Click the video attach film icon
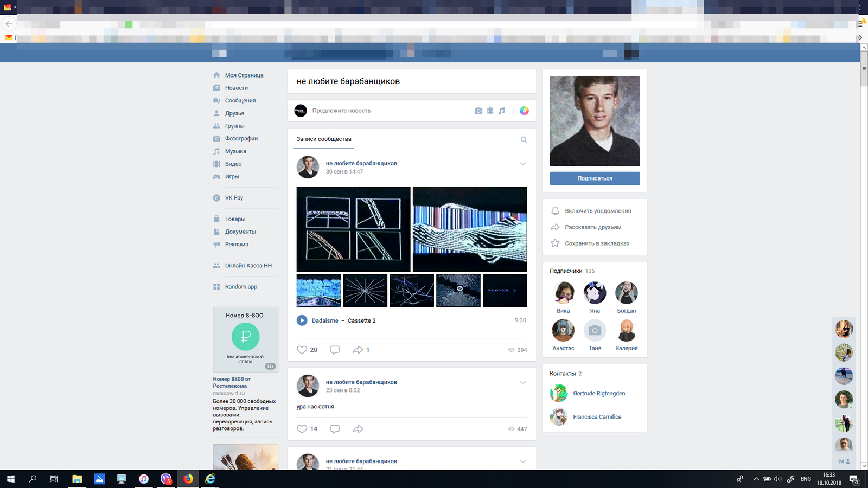 490,111
